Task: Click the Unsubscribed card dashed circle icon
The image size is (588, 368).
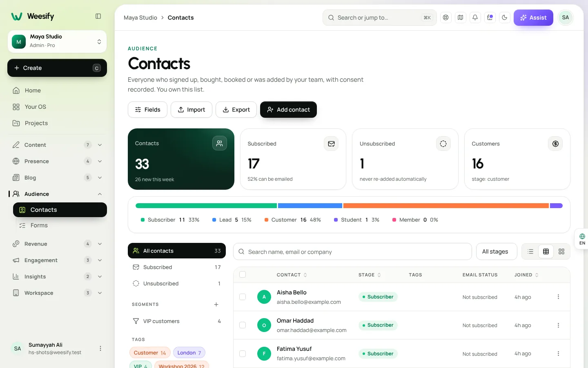Action: click(x=443, y=144)
